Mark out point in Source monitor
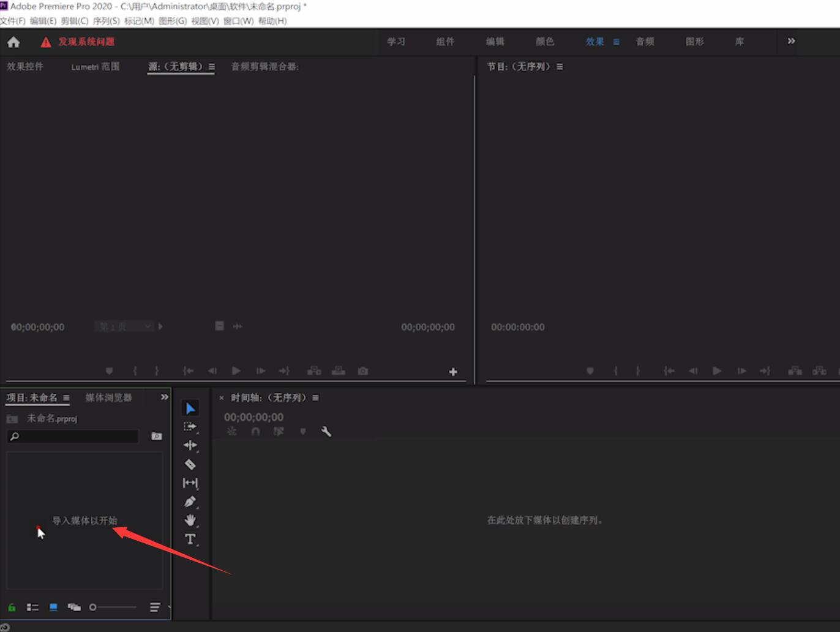The width and height of the screenshot is (840, 632). point(157,371)
